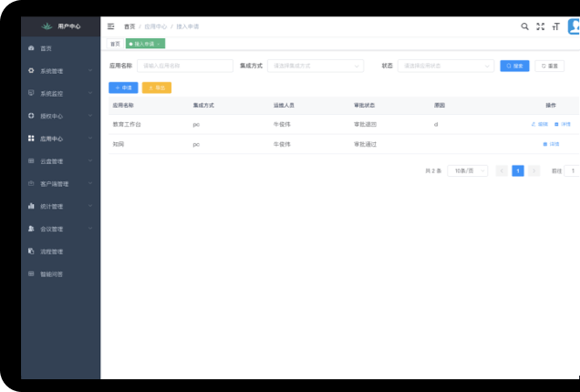This screenshot has height=392, width=580.
Task: Open the 状态 select dropdown
Action: [x=446, y=66]
